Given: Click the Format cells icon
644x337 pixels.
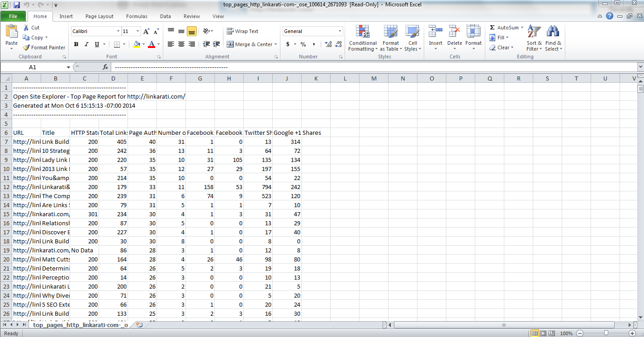Looking at the screenshot, I should pyautogui.click(x=474, y=32).
